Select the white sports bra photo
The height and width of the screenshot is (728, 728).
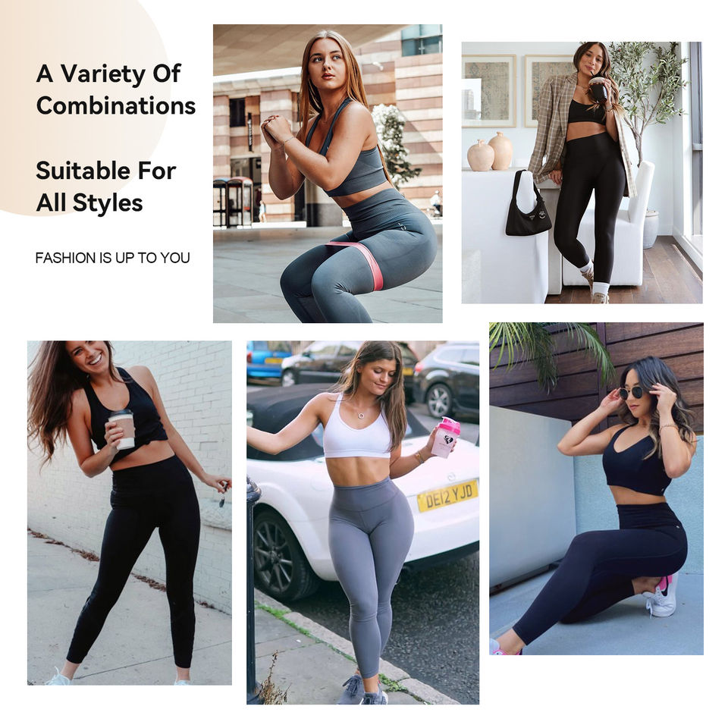pos(362,522)
